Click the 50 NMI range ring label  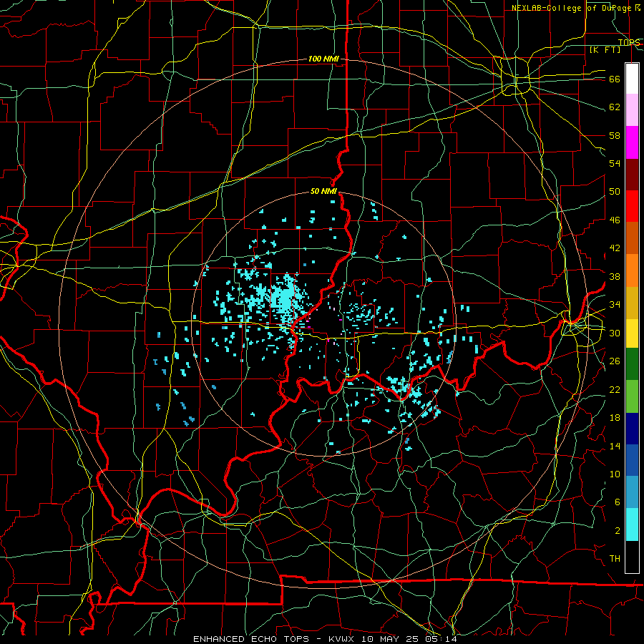(323, 191)
